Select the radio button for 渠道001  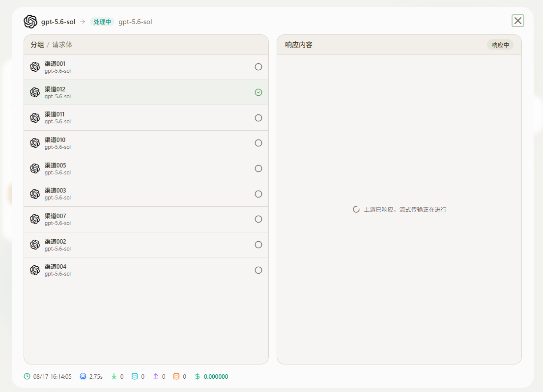[x=258, y=67]
